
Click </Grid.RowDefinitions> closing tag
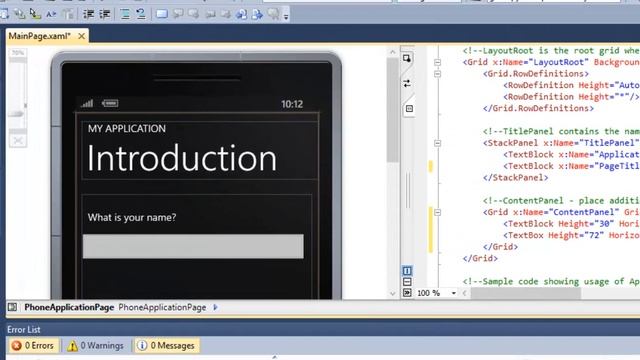tap(538, 108)
